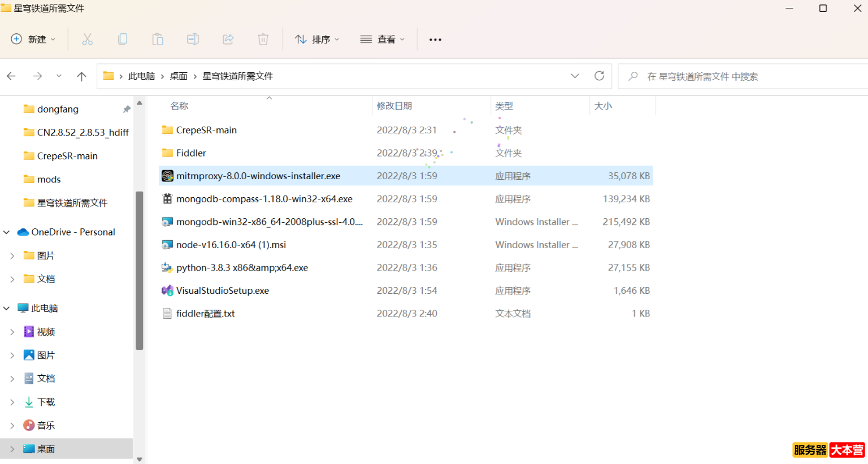The height and width of the screenshot is (464, 868).
Task: Click the Paste clipboard icon
Action: (x=158, y=39)
